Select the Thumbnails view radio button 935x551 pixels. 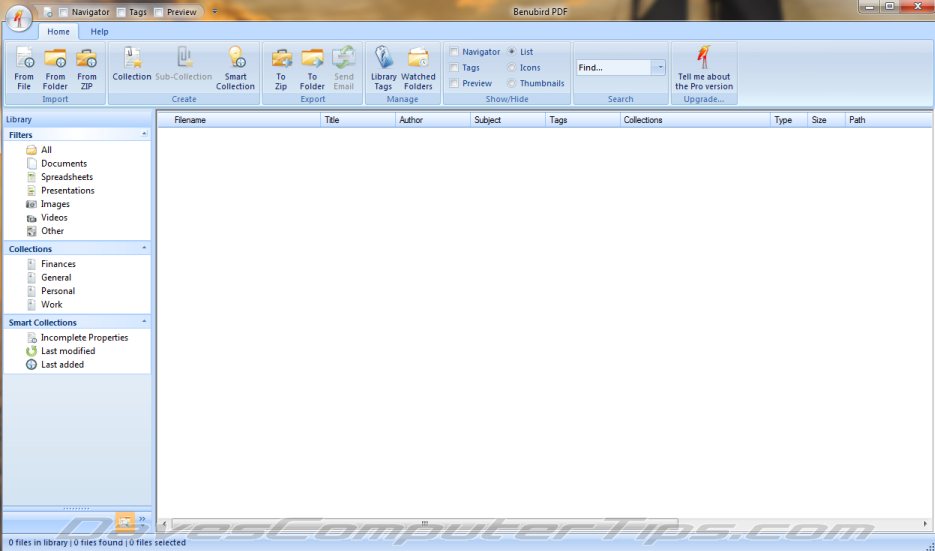click(512, 83)
